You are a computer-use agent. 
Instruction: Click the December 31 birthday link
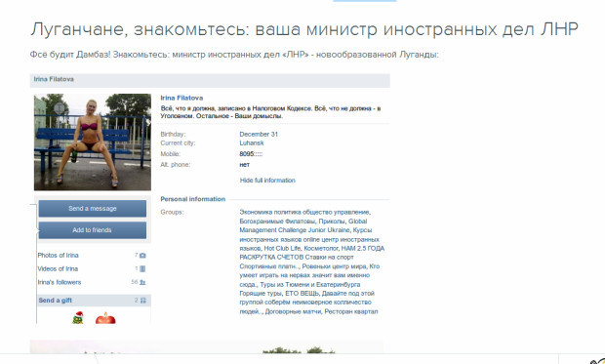(x=259, y=135)
